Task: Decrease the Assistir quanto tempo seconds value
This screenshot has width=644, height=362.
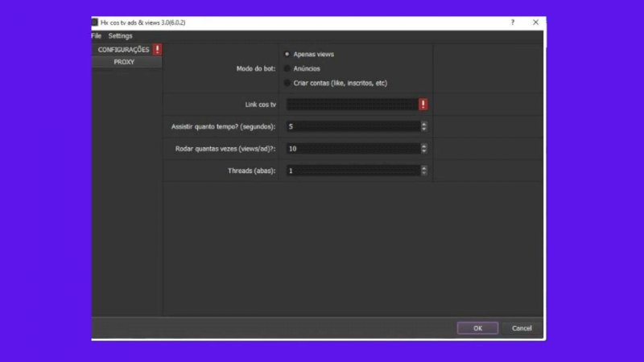Action: pyautogui.click(x=424, y=130)
